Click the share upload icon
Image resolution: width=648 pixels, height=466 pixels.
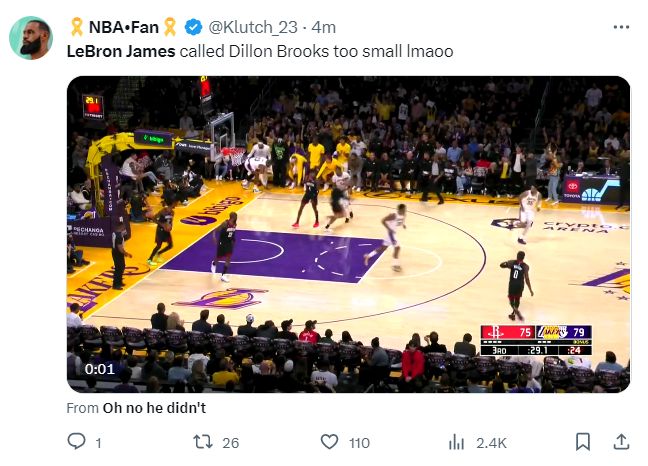coord(620,442)
